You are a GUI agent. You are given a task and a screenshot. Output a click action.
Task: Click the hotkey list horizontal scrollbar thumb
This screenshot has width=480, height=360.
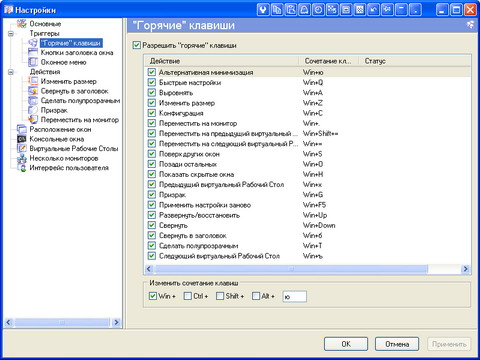coord(291,269)
